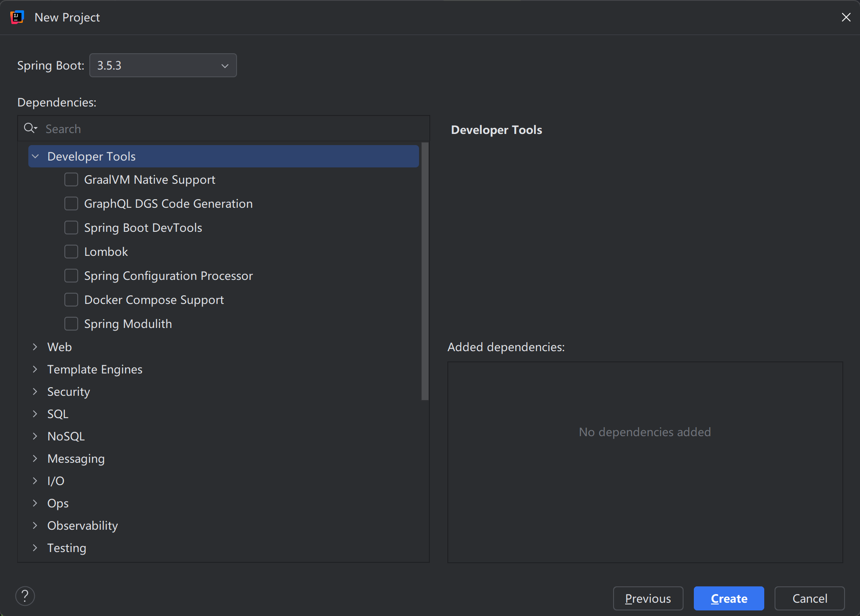Select the Ops tree label

pos(58,503)
